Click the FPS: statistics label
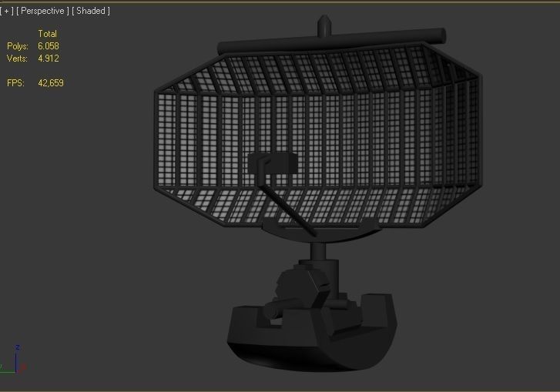 tap(15, 83)
